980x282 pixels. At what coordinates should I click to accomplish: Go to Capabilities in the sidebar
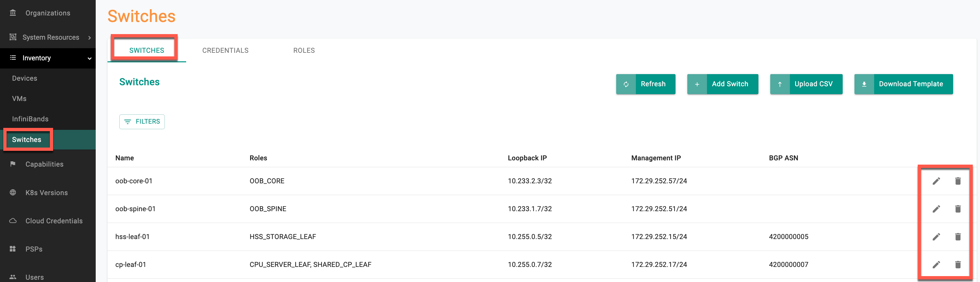click(x=45, y=164)
